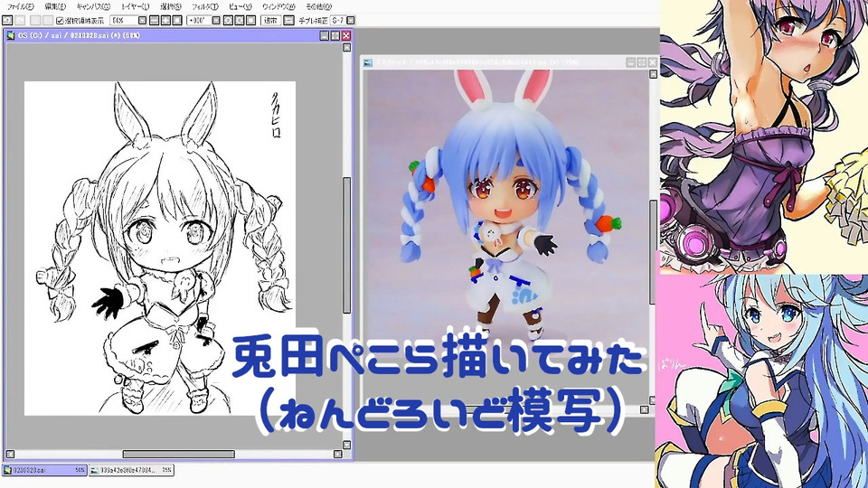This screenshot has width=868, height=488.
Task: Click the 50% zoom value field
Action: 124,21
